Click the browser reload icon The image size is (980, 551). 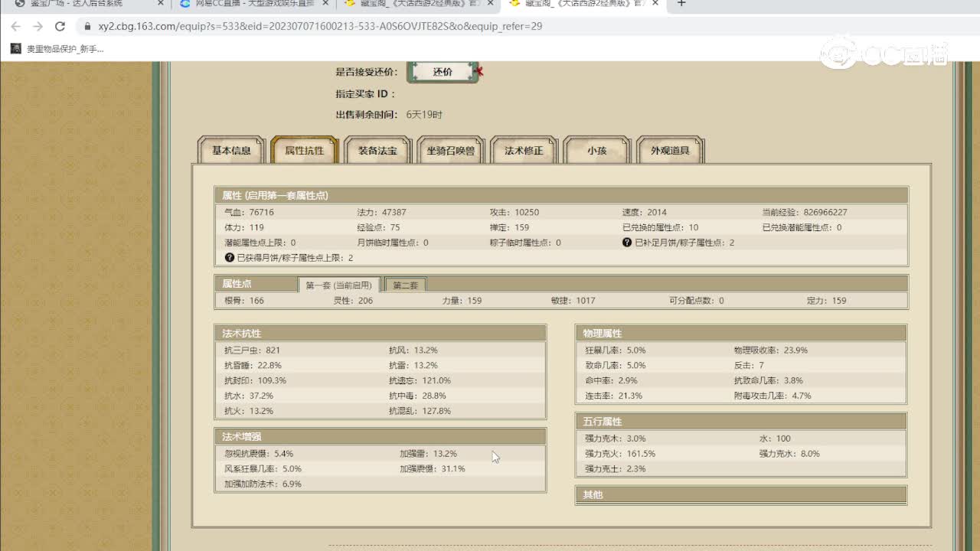(x=60, y=26)
